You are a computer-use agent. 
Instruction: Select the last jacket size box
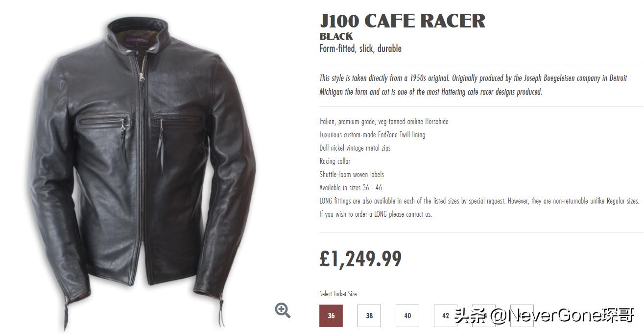click(522, 316)
